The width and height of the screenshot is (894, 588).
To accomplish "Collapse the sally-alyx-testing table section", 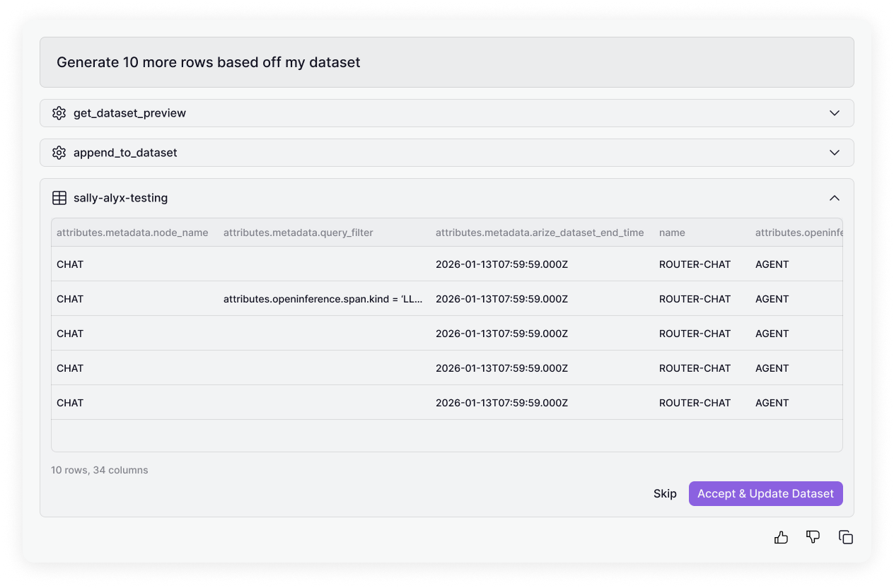I will pyautogui.click(x=835, y=198).
